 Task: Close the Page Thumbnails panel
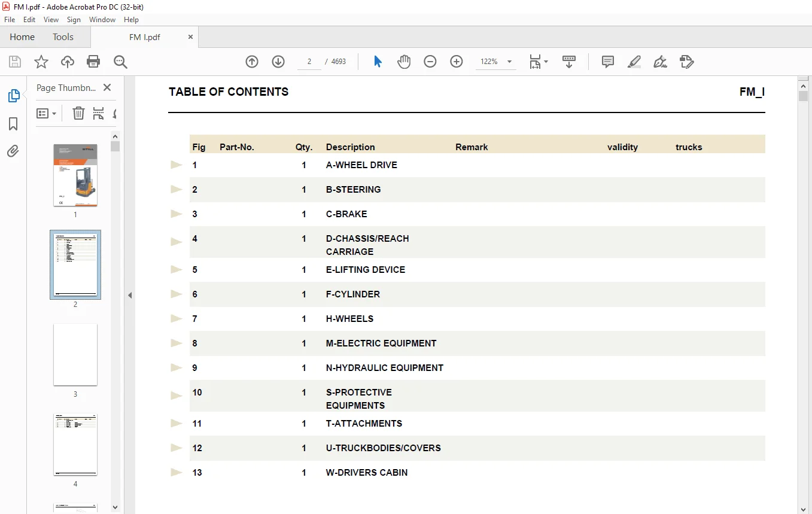click(x=107, y=87)
